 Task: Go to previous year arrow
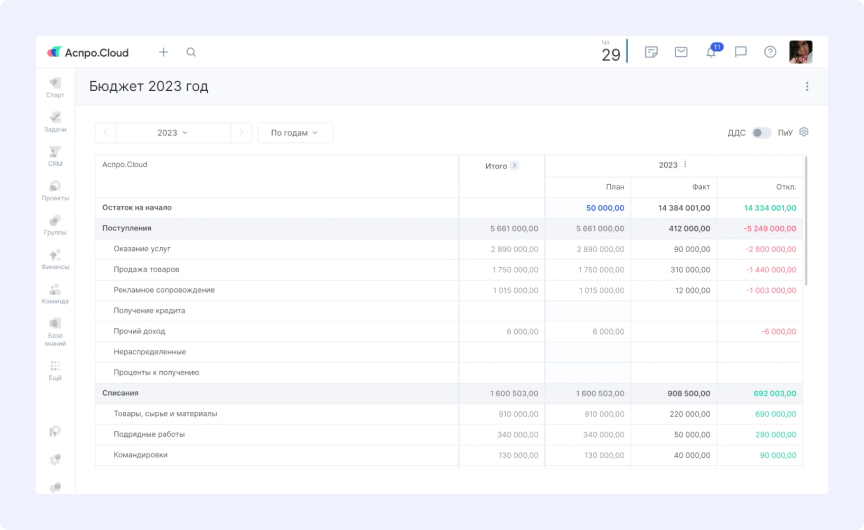[x=106, y=133]
